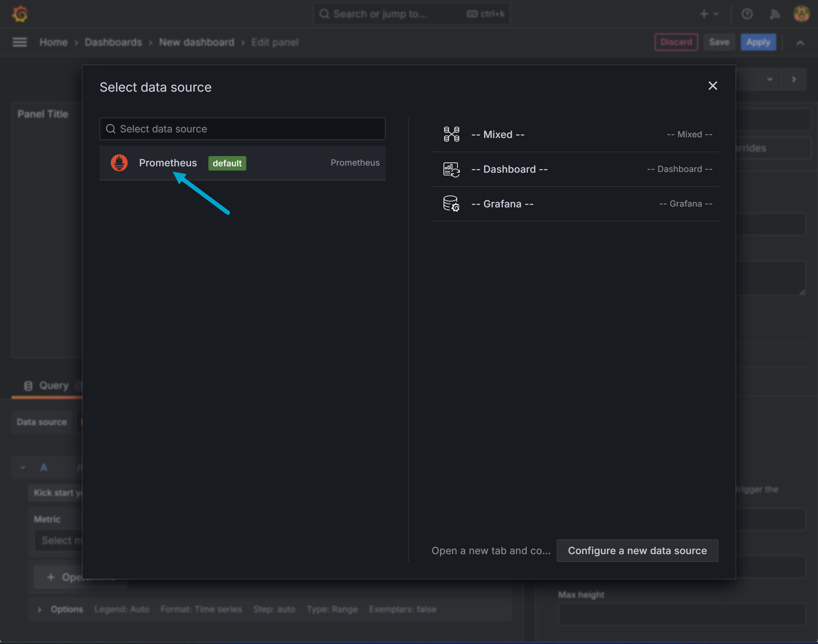Viewport: 818px width, 644px height.
Task: Select the Mixed data source icon
Action: point(451,134)
